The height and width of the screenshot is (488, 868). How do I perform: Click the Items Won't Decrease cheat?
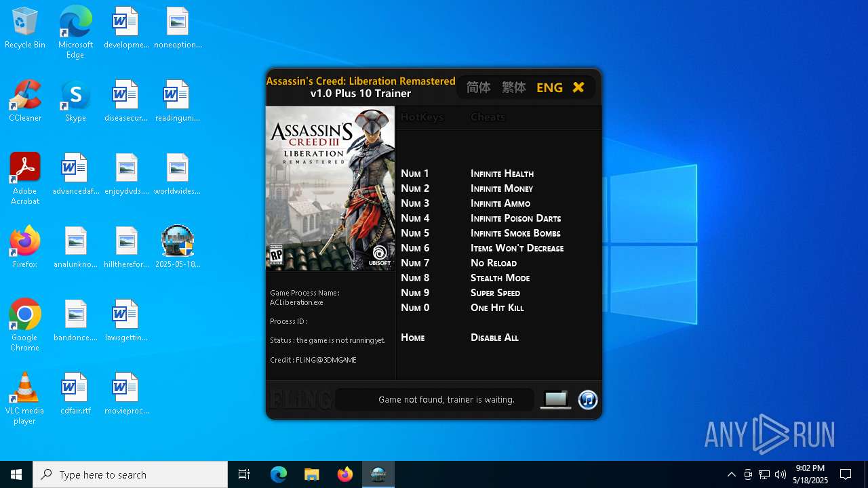point(517,248)
